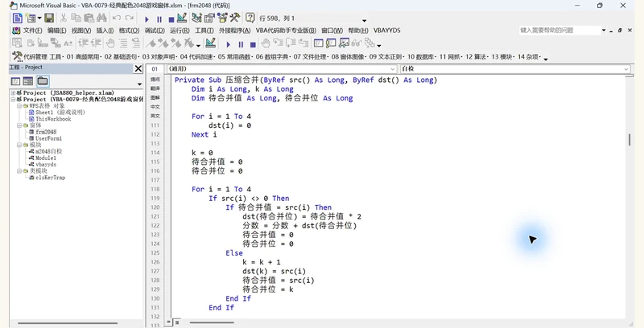Viewport: 644px width, 328px height.
Task: Click View Code icon in Project panel
Action: [15, 81]
